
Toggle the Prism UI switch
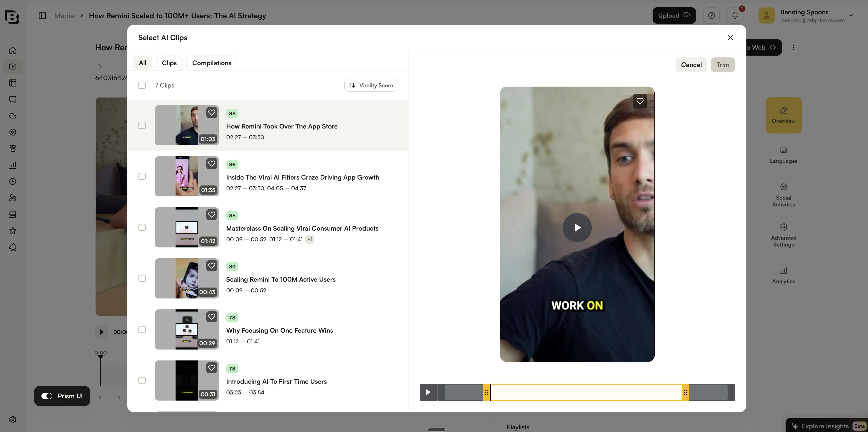pyautogui.click(x=47, y=396)
